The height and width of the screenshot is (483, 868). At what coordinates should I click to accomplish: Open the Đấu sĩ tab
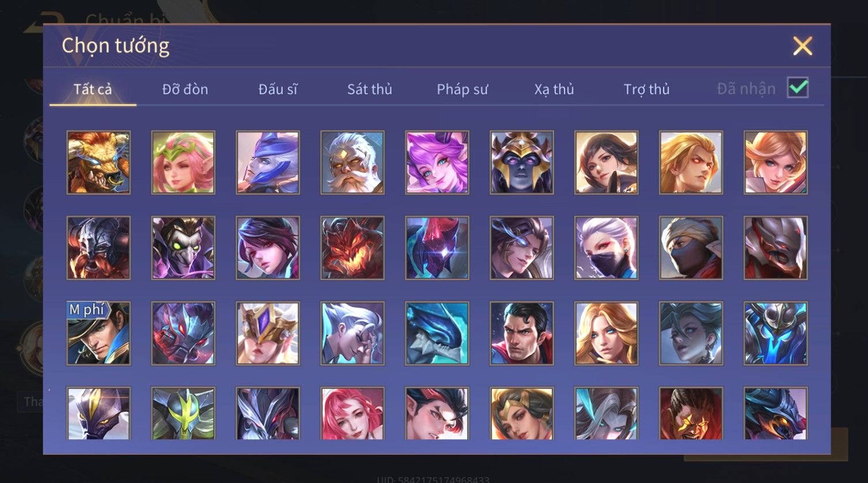click(x=278, y=89)
